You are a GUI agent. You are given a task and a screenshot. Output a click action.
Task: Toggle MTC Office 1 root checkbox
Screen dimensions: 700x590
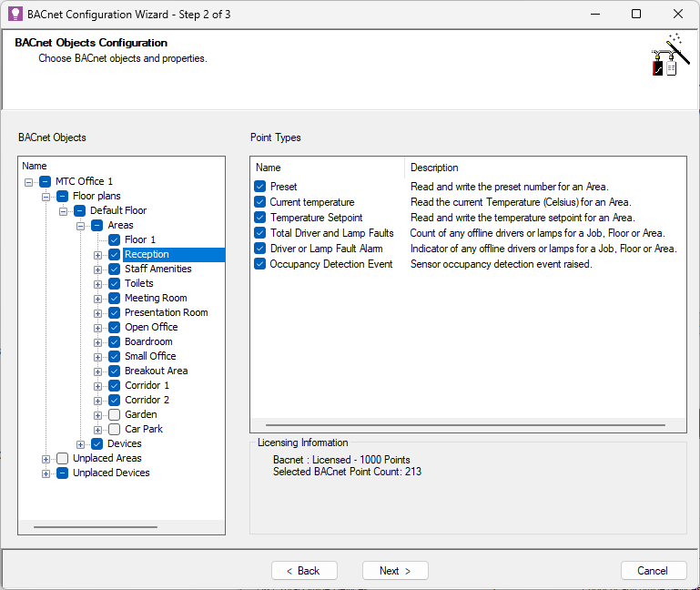tap(46, 181)
